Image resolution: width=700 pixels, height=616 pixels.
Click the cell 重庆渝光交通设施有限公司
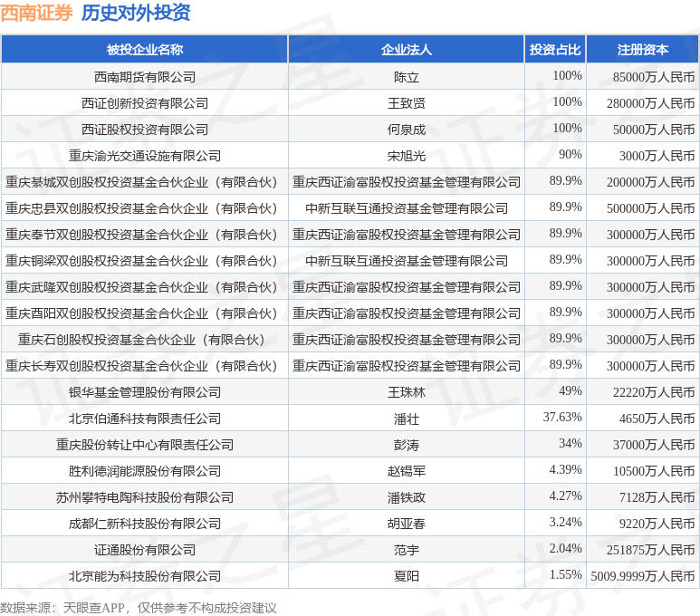click(145, 156)
